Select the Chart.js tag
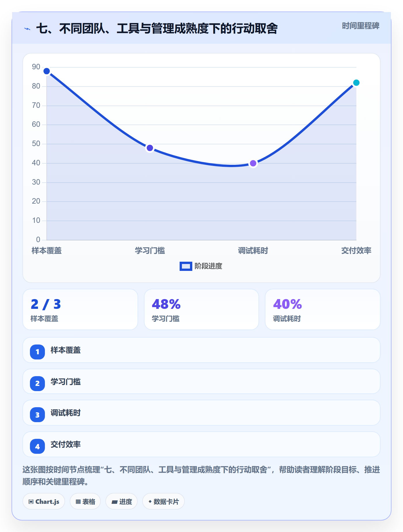403x532 pixels. [44, 502]
